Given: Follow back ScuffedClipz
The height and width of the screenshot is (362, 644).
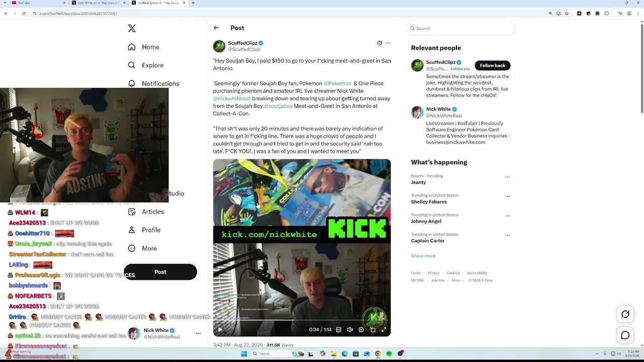Looking at the screenshot, I should tap(493, 65).
